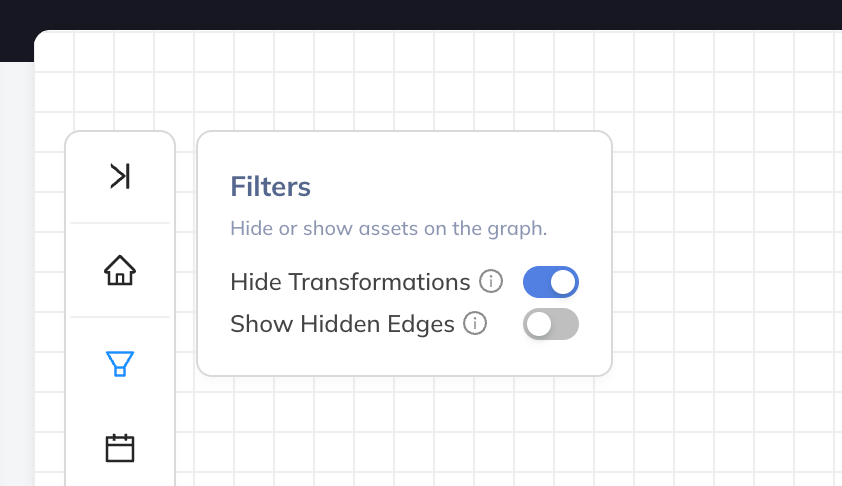Click the Hide Transformations label text

(x=350, y=282)
